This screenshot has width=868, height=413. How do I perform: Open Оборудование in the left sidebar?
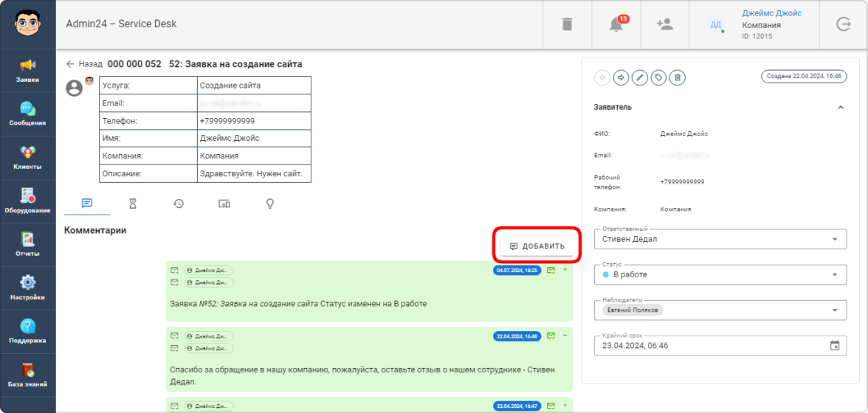pos(27,201)
